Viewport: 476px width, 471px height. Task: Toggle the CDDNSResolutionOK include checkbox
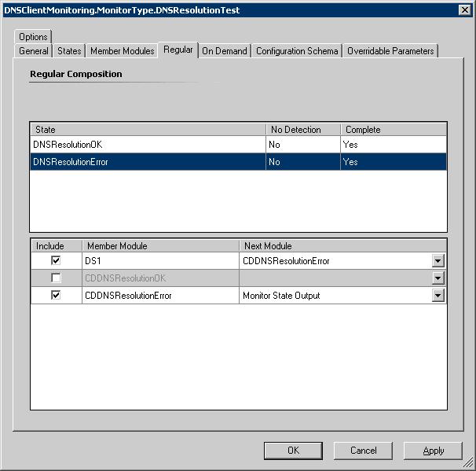click(x=56, y=278)
